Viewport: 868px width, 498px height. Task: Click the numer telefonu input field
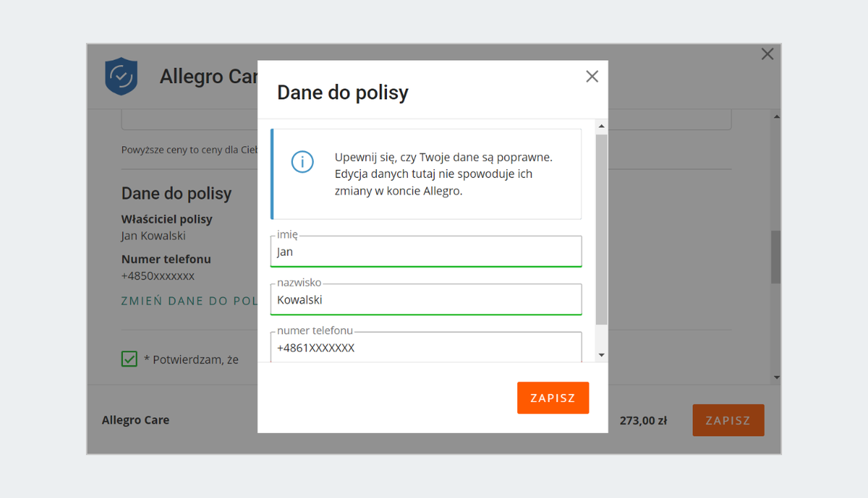click(425, 348)
